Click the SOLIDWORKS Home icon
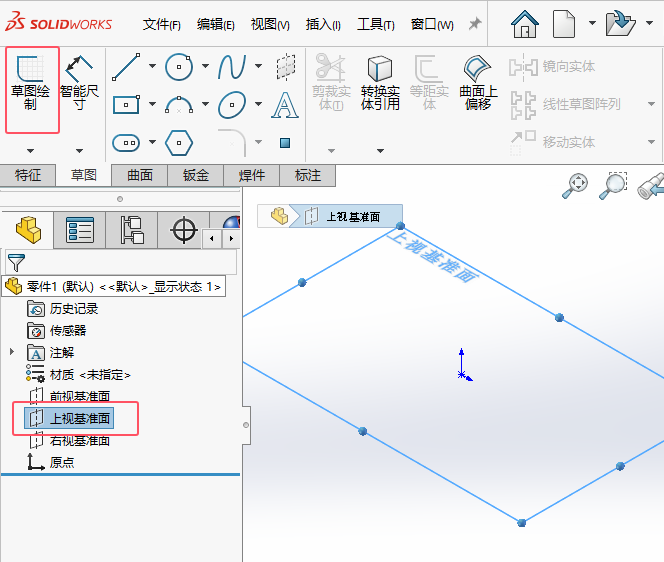 click(525, 24)
